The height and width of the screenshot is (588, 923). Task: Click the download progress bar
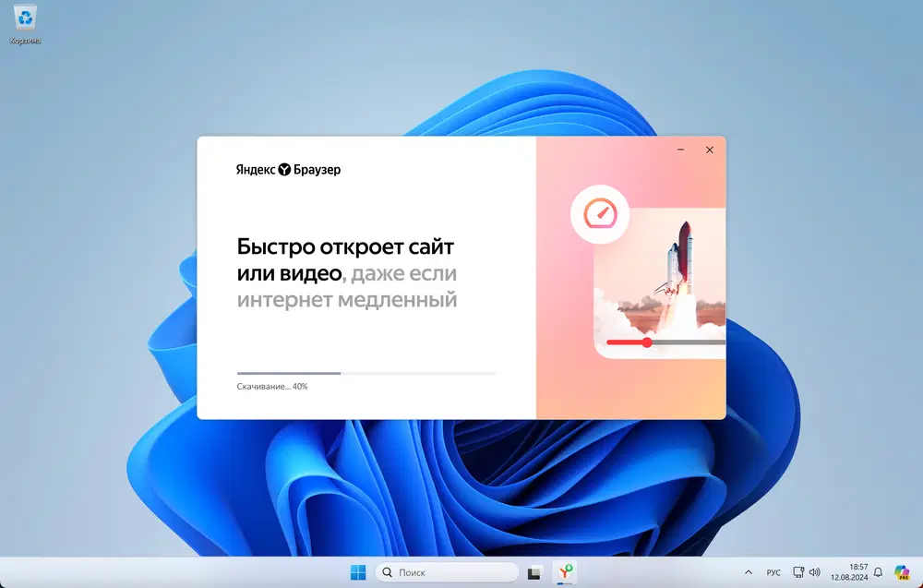click(366, 373)
